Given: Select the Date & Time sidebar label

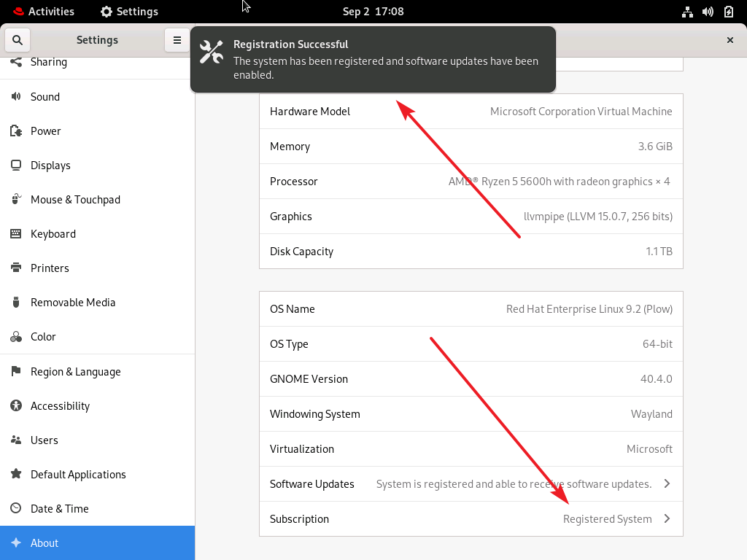Looking at the screenshot, I should (60, 508).
